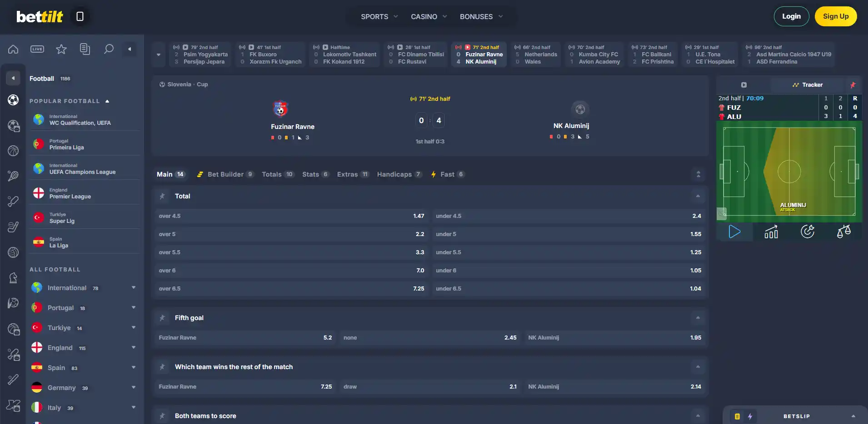Collapse the Total market section
The image size is (868, 424).
coord(698,196)
